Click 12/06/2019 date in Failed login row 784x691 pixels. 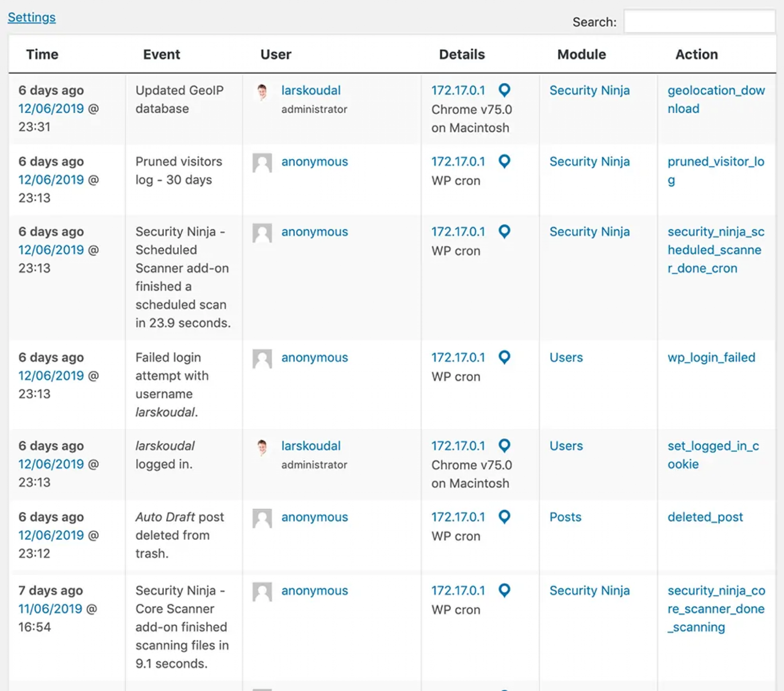pyautogui.click(x=51, y=376)
